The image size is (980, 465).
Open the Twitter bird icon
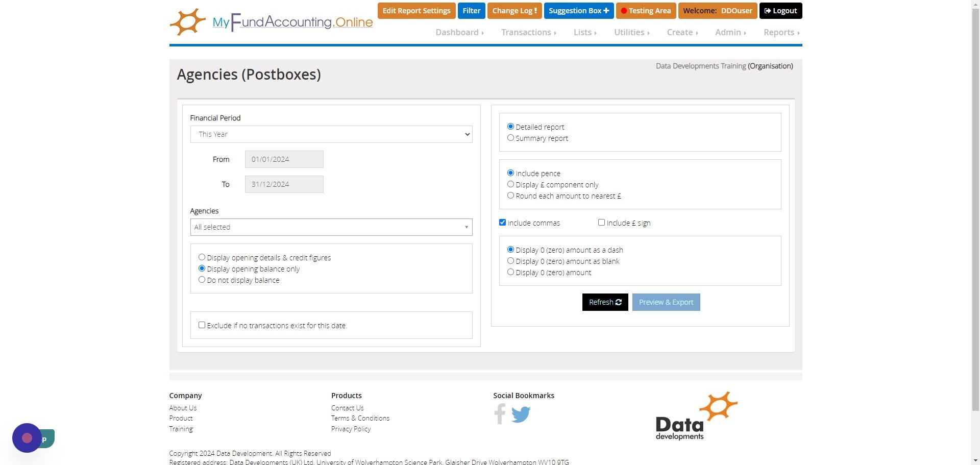(x=521, y=414)
